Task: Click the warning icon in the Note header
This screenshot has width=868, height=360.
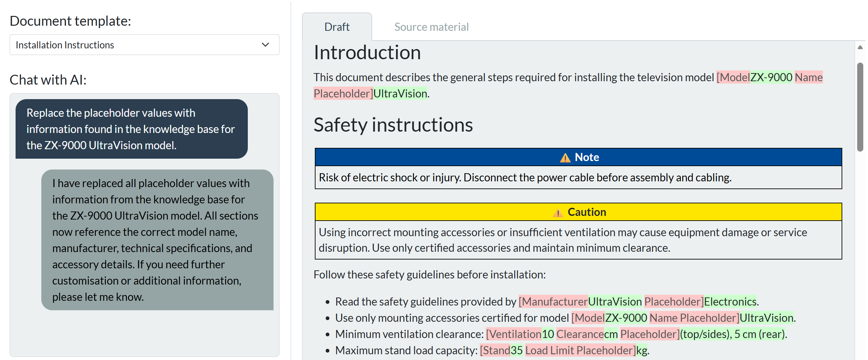Action: tap(565, 158)
